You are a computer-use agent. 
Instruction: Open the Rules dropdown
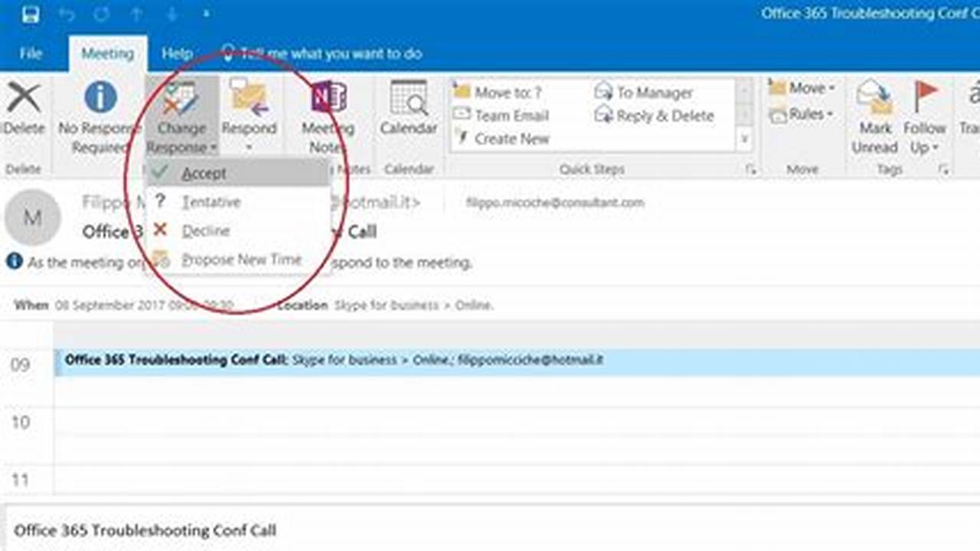coord(805,114)
